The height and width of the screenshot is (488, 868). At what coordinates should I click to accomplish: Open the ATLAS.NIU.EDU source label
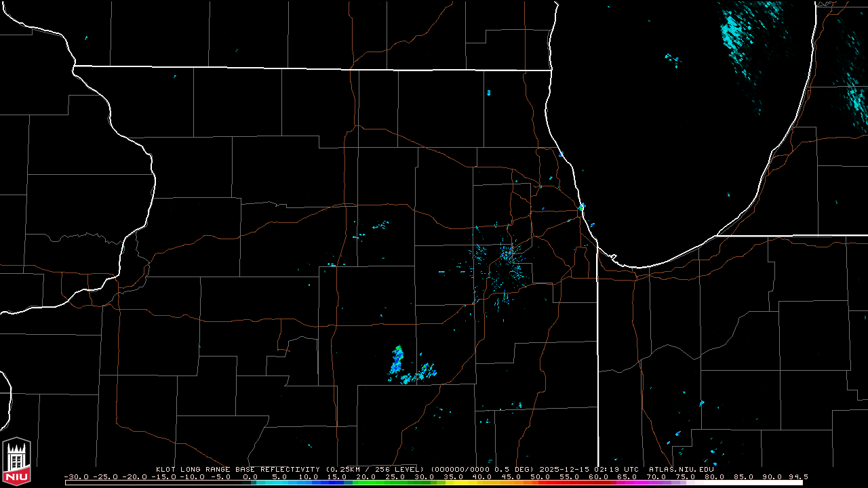682,469
